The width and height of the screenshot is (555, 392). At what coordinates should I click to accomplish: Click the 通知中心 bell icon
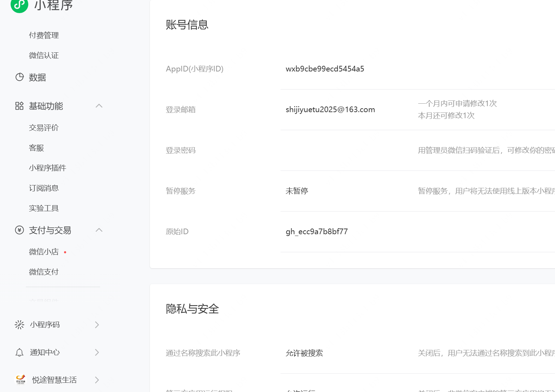[19, 352]
